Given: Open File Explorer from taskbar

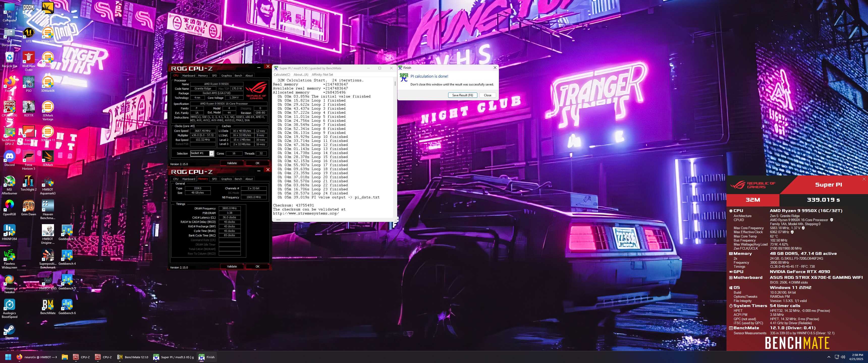Looking at the screenshot, I should [x=65, y=357].
